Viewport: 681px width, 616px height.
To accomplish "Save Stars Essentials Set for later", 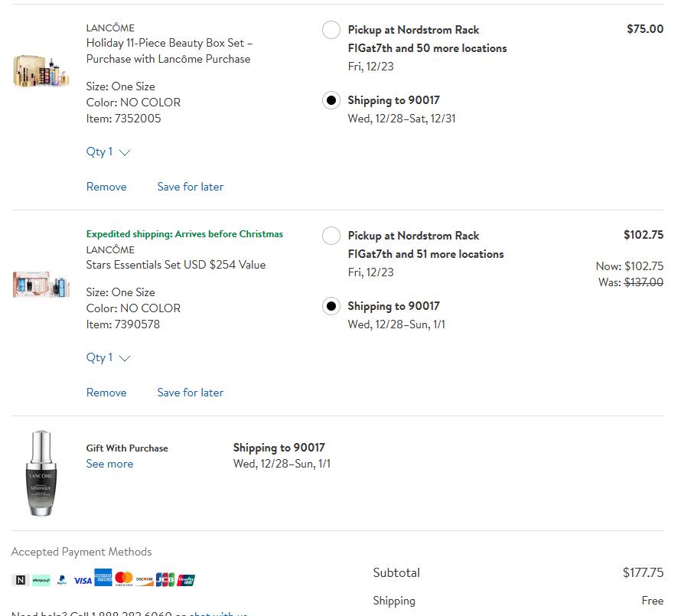I will pos(191,393).
